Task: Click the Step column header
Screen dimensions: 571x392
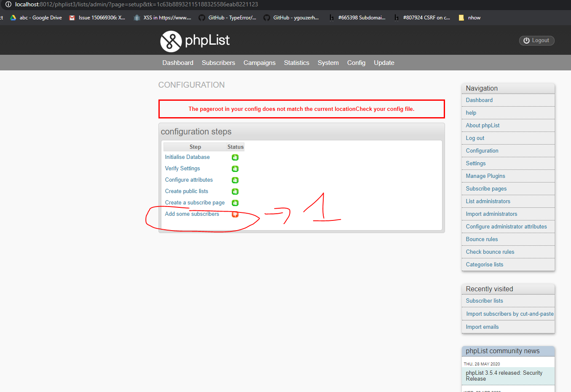Action: pyautogui.click(x=195, y=147)
